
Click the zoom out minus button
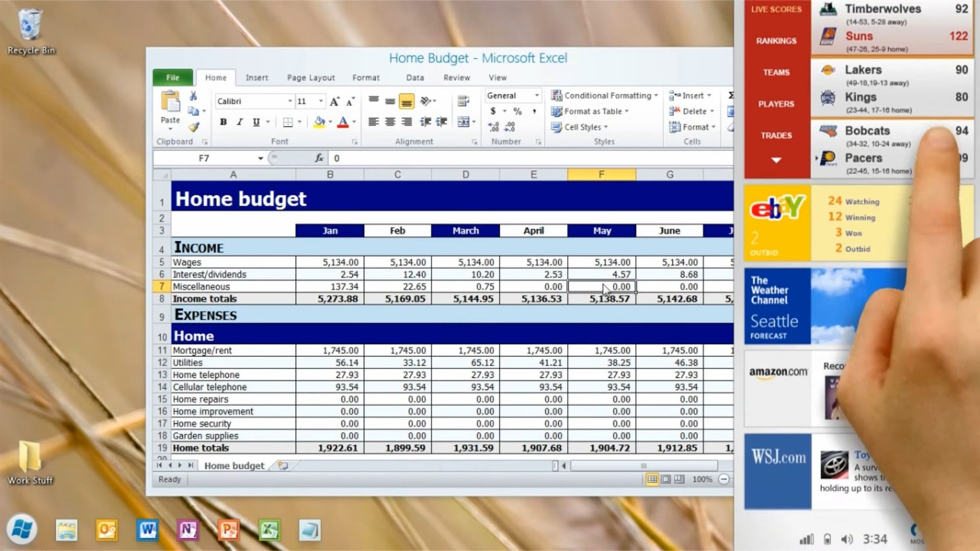tap(724, 479)
